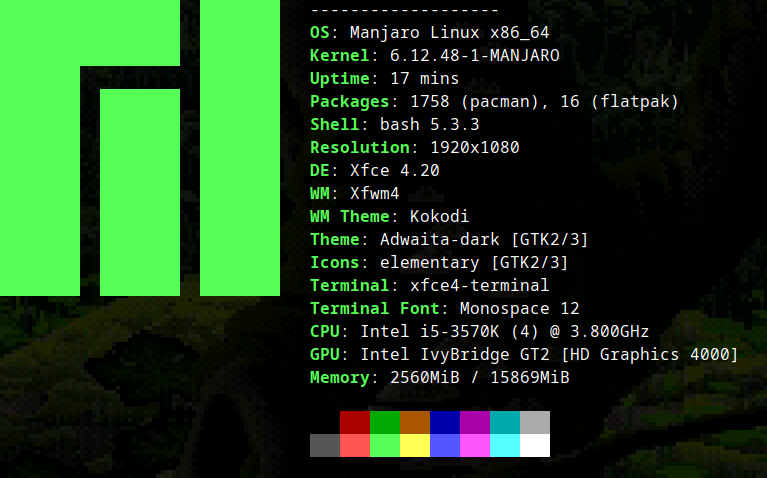Click the green 'WM Theme' label
The width and height of the screenshot is (767, 478).
pos(350,217)
